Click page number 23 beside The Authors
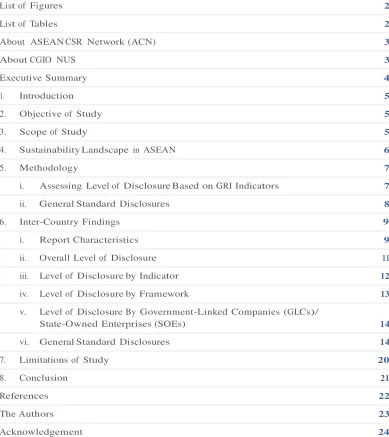The width and height of the screenshot is (389, 437). point(384,414)
